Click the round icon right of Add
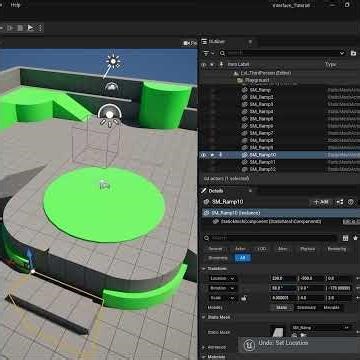This screenshot has width=360, height=360. [351, 202]
